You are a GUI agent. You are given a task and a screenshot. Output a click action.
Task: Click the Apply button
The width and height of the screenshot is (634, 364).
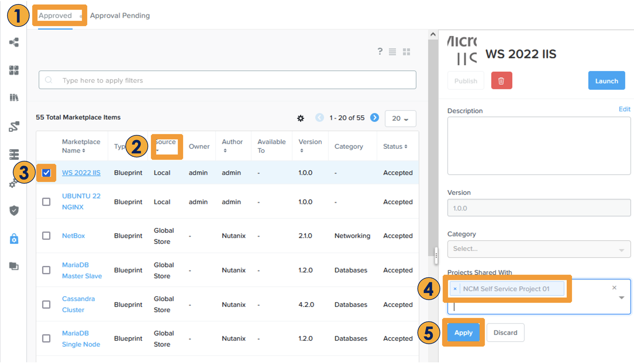click(x=464, y=333)
